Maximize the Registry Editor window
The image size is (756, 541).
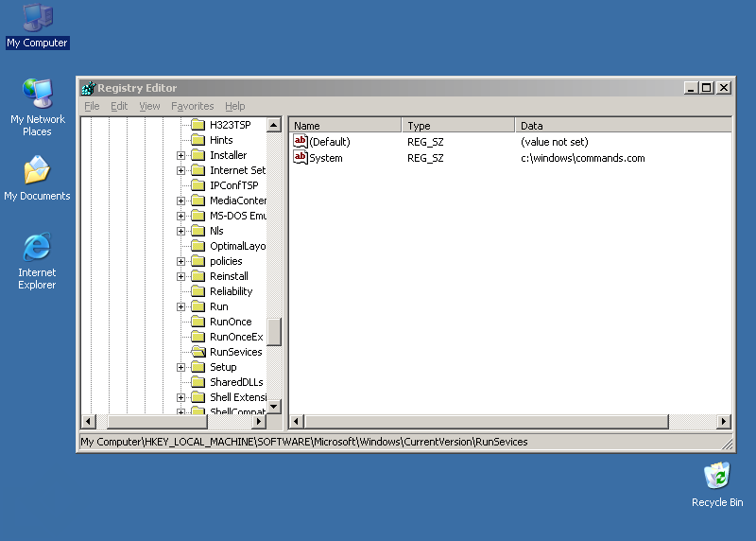coord(707,88)
